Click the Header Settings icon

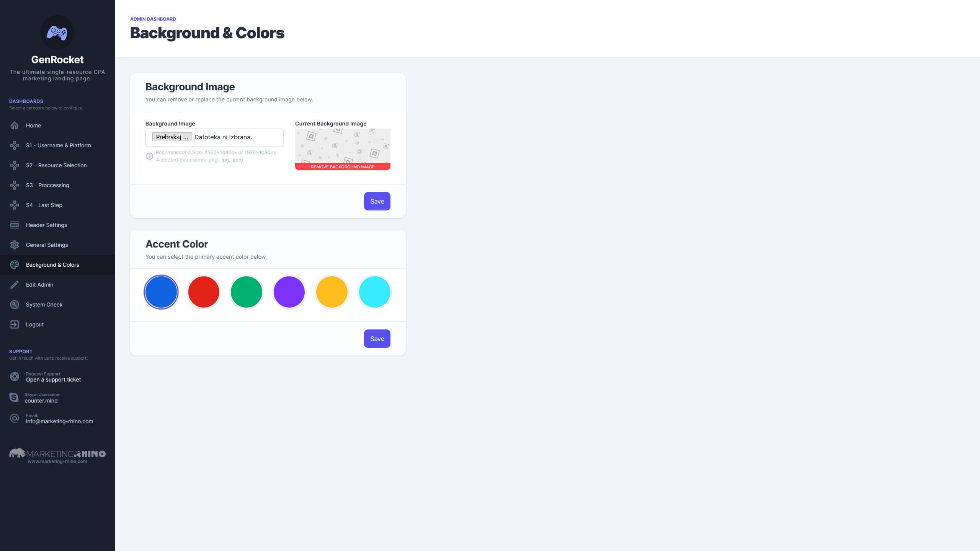[x=15, y=225]
